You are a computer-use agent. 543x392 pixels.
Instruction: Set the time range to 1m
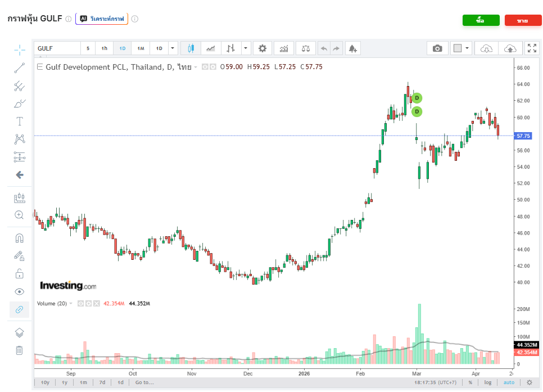coord(83,382)
